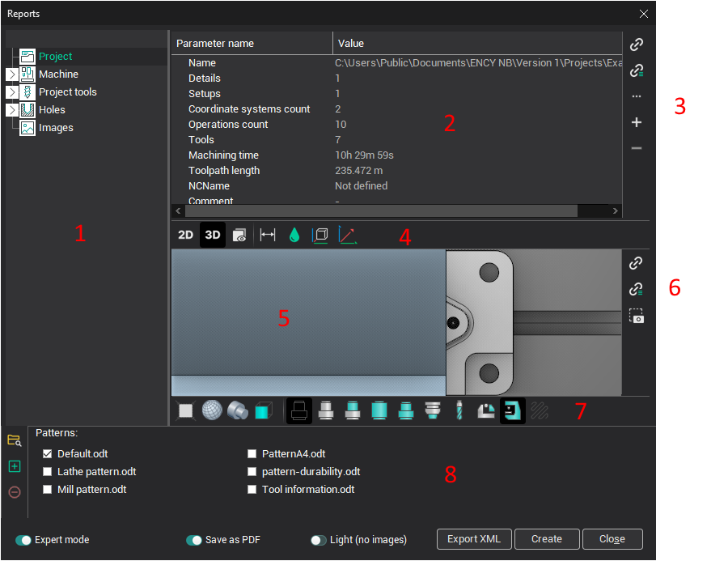Expand the Holes tree node

[11, 110]
